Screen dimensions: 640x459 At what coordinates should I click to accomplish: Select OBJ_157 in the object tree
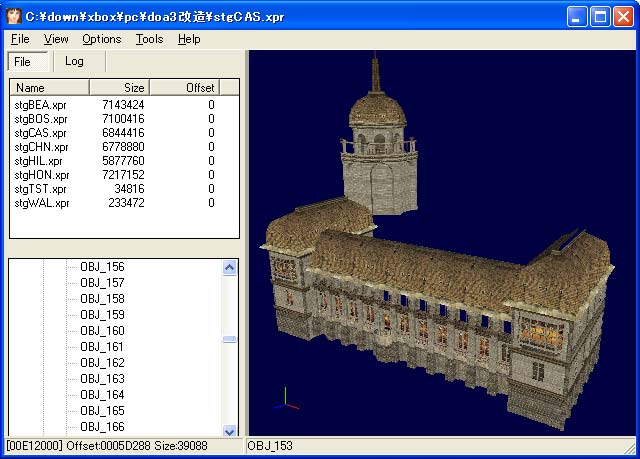point(102,283)
